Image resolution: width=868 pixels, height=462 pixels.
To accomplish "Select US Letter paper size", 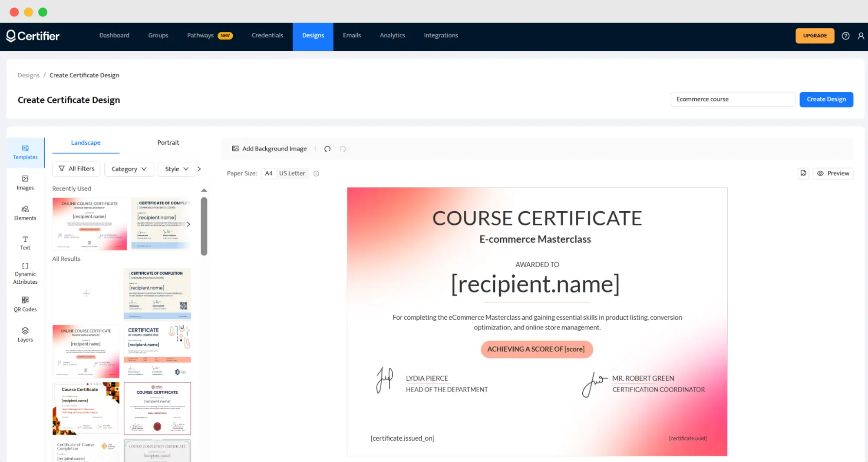I will tap(292, 173).
